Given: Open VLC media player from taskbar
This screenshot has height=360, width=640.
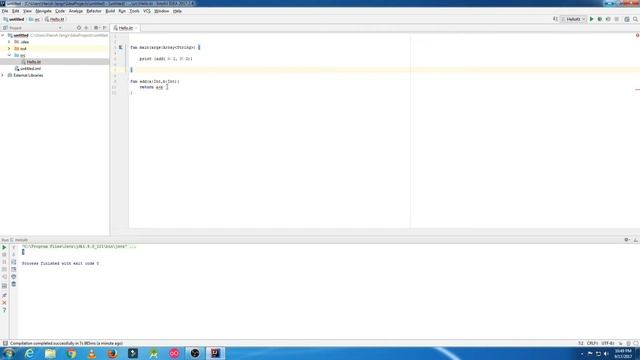Looking at the screenshot, I should click(x=92, y=353).
